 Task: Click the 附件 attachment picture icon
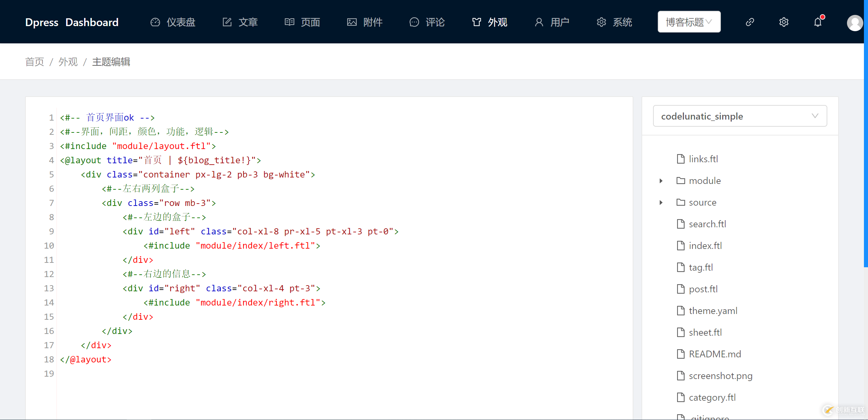tap(352, 22)
